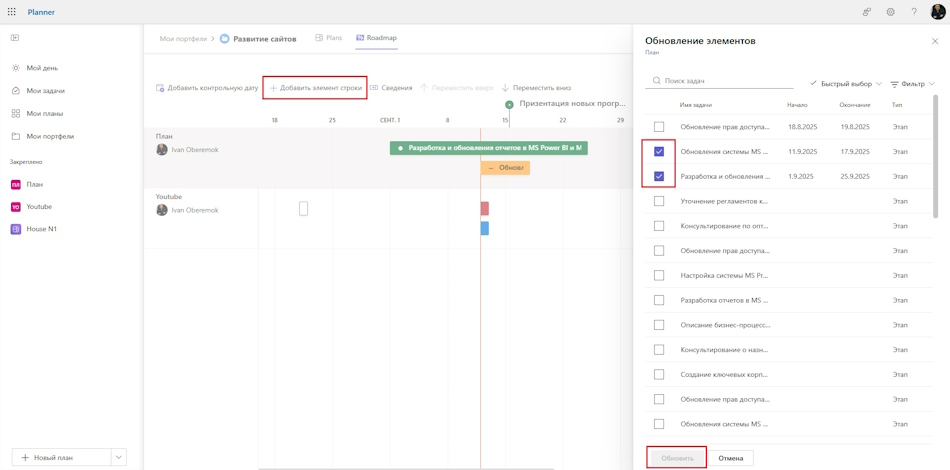Switch to the Plans tab
This screenshot has height=470, width=950.
pos(328,38)
